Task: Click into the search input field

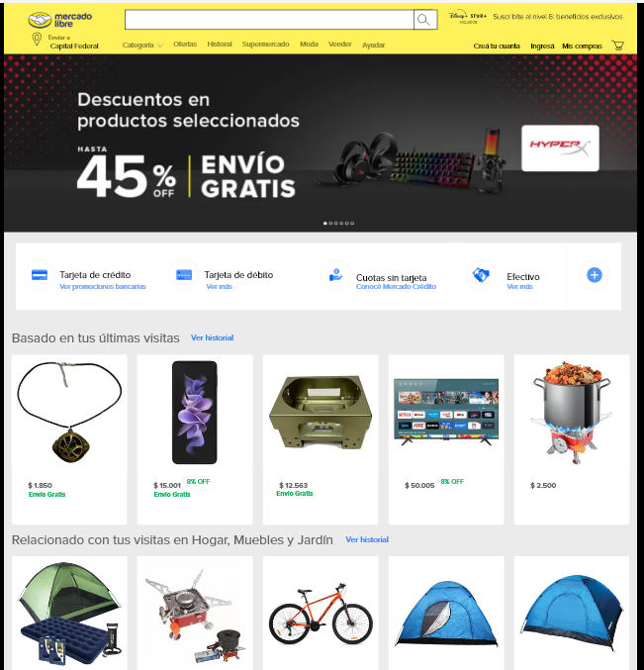Action: [x=269, y=20]
